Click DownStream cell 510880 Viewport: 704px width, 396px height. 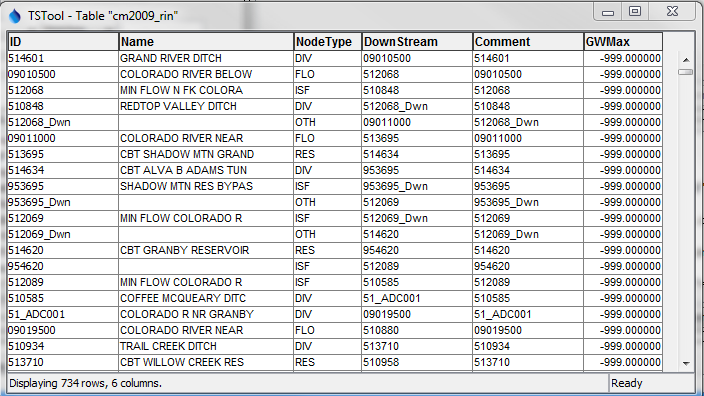pos(417,330)
